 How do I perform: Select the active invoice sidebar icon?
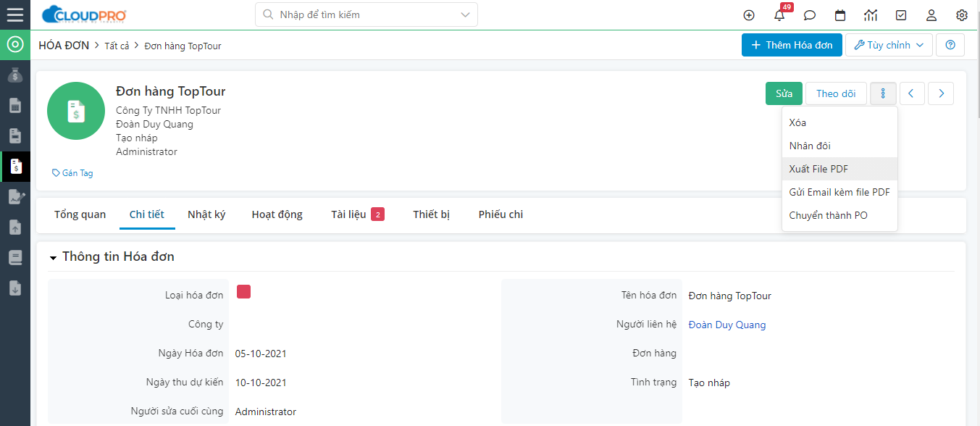(x=15, y=166)
